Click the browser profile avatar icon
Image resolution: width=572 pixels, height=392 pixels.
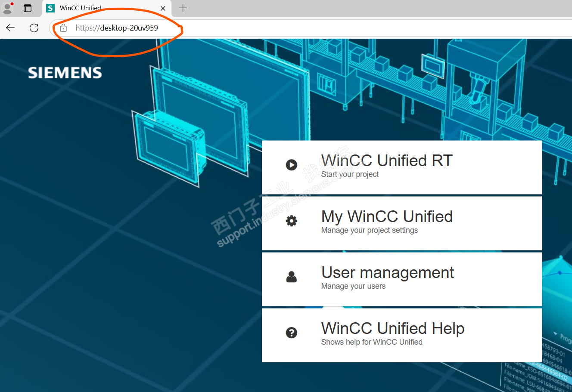(8, 8)
